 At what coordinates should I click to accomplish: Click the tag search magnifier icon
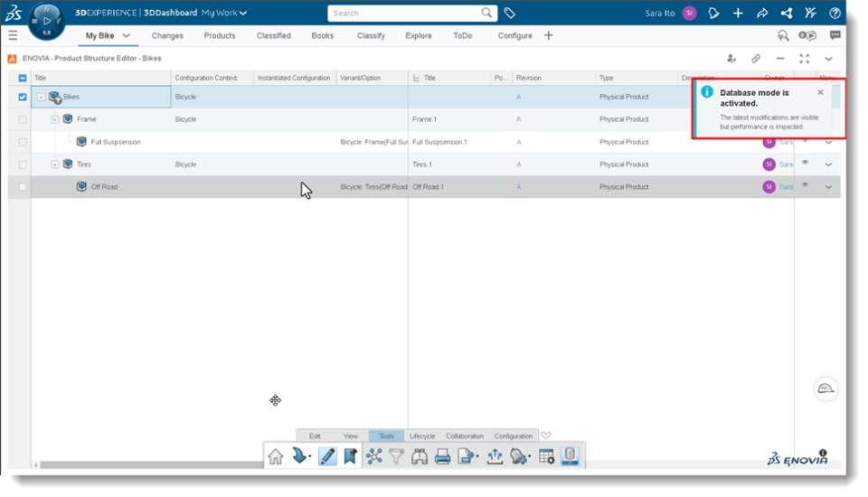pyautogui.click(x=783, y=35)
